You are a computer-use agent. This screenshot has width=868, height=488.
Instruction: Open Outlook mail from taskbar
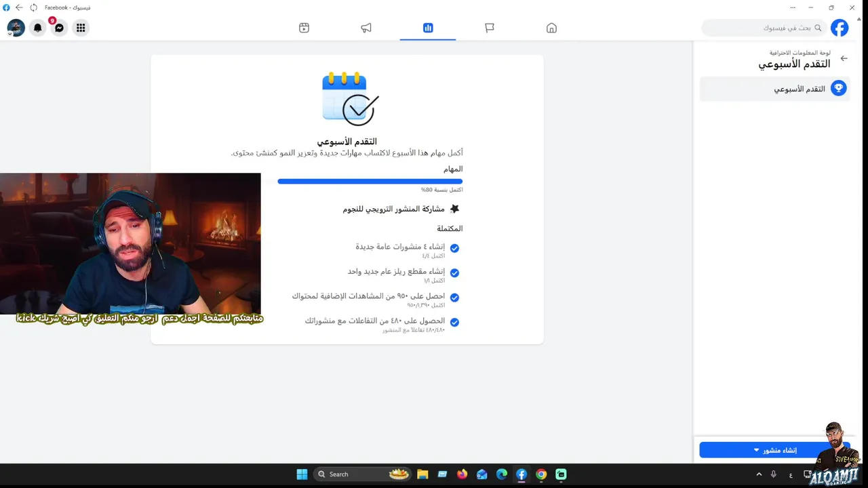tap(482, 474)
